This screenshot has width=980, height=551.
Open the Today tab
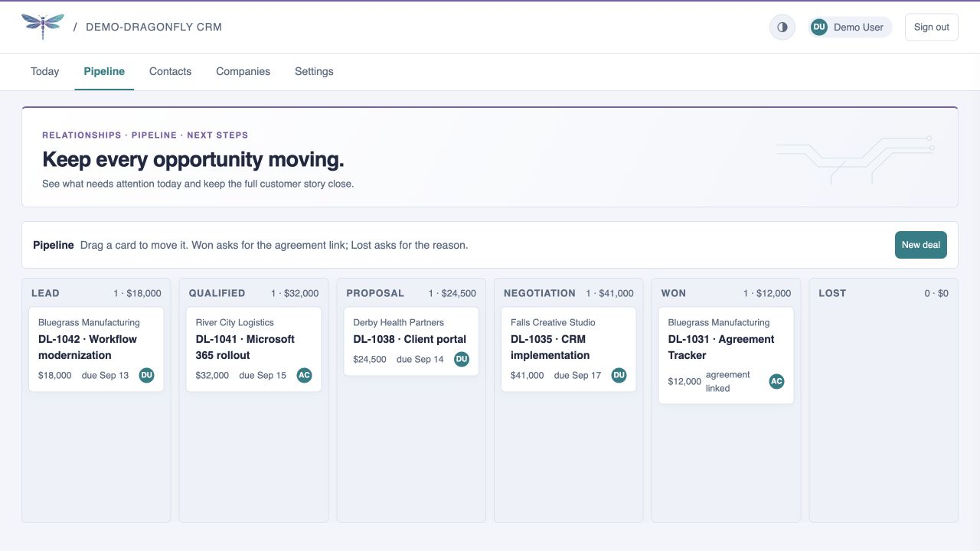tap(44, 71)
